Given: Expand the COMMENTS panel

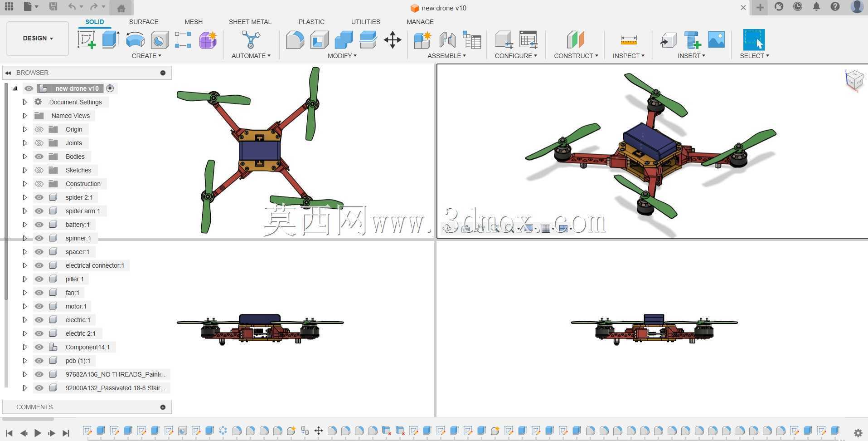Looking at the screenshot, I should 163,407.
